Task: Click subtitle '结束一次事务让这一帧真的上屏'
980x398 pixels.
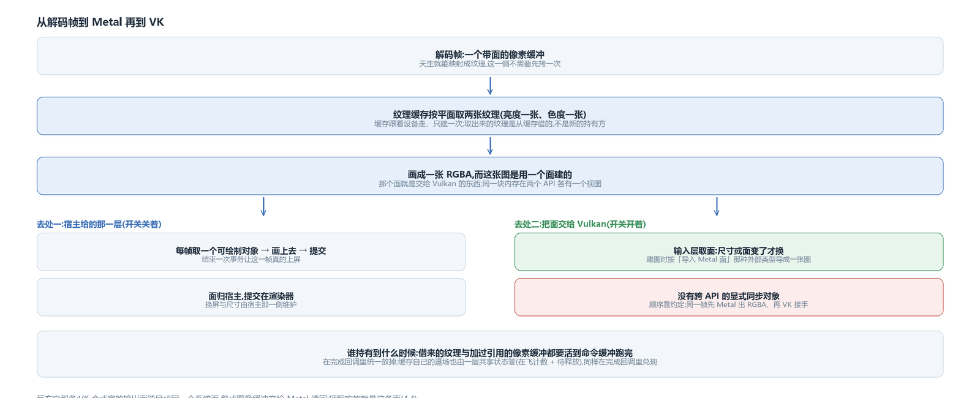Action: tap(251, 260)
